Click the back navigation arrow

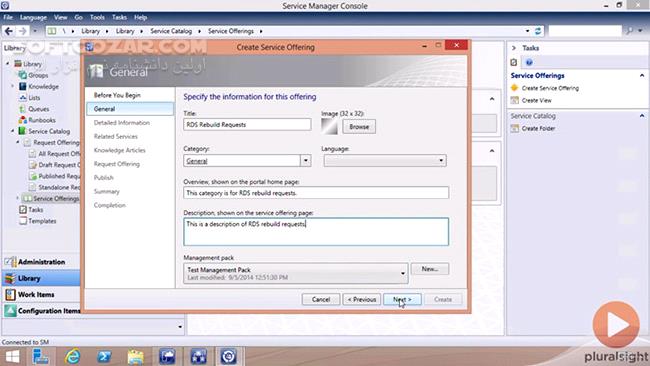pyautogui.click(x=8, y=31)
